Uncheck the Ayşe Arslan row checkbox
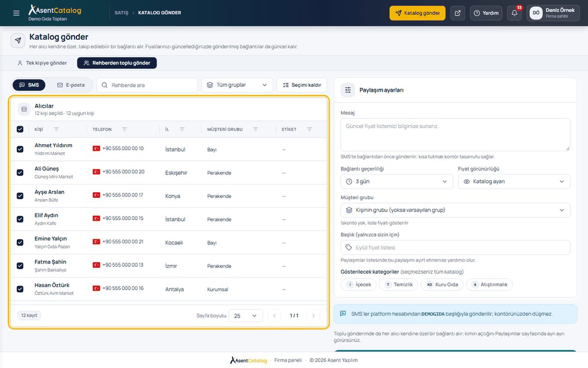This screenshot has height=368, width=588. click(20, 196)
